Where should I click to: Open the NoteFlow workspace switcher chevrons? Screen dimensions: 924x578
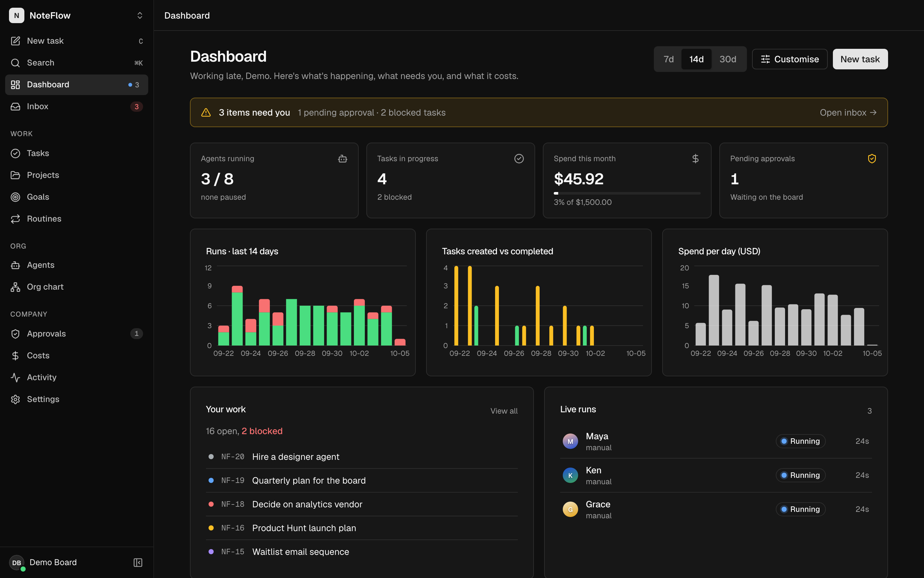click(x=140, y=15)
